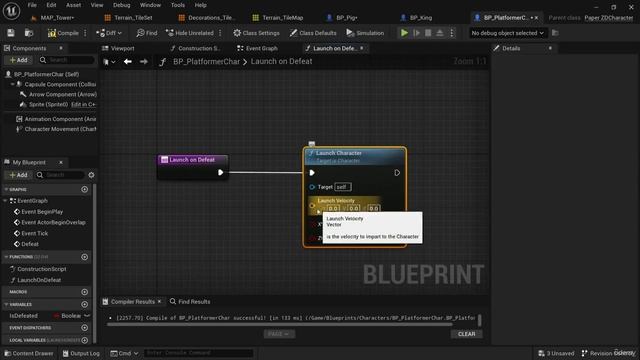Viewport: 640px width, 360px height.
Task: Navigate forward in graph history
Action: 144,62
